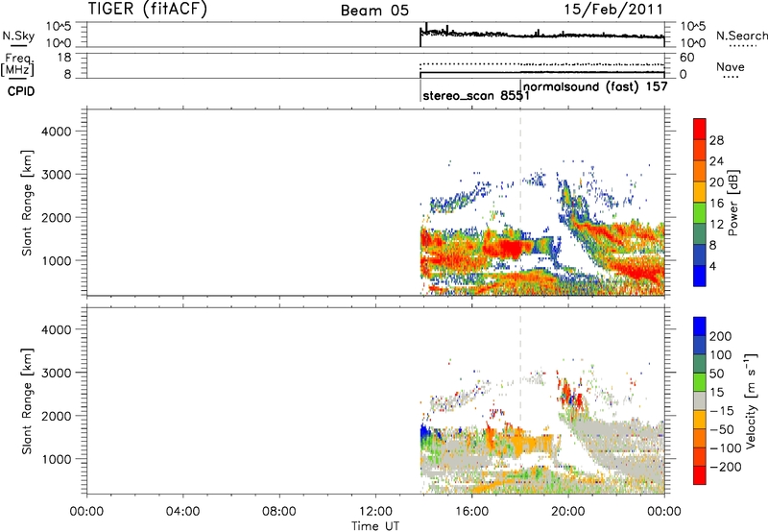Screen dimensions: 768x532
Task: Select the 'N.Sky' axis legend
Action: coord(18,36)
